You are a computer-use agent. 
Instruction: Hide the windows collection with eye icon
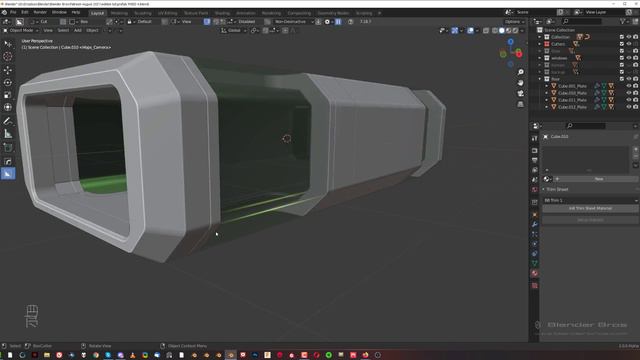click(x=629, y=58)
